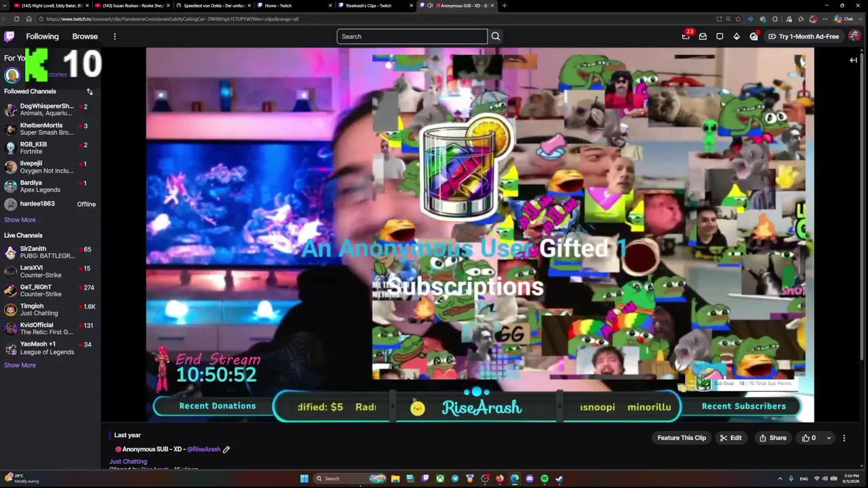The width and height of the screenshot is (868, 488).
Task: Switch to Home - Twitch browser tab
Action: (x=294, y=5)
